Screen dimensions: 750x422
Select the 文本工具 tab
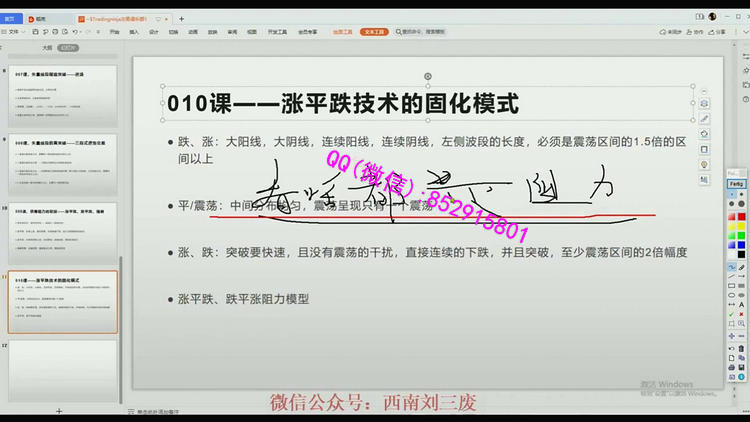[x=374, y=32]
